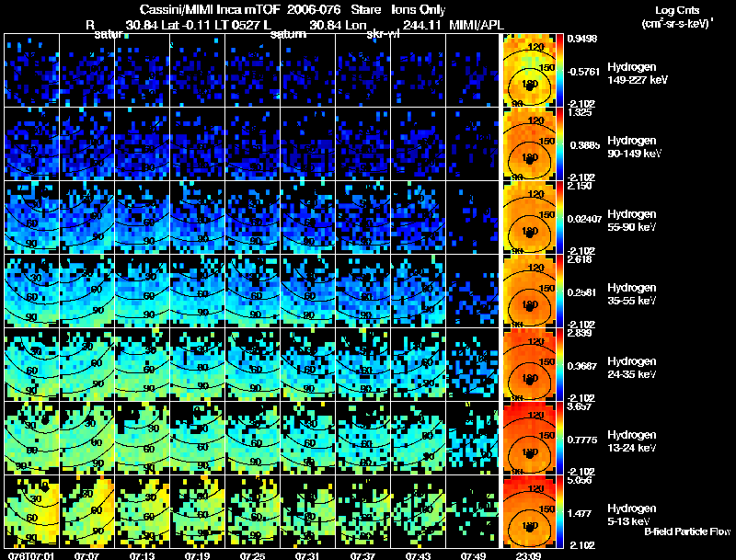This screenshot has width=736, height=560.
Task: Click the Cassini/MIMI Inca mTOF title
Action: click(210, 9)
